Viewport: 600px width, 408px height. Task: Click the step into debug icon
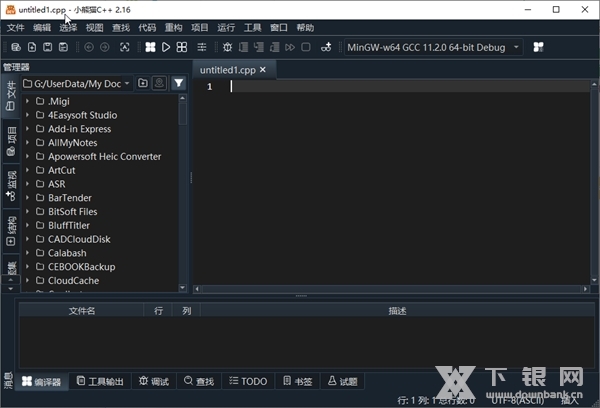(x=259, y=47)
